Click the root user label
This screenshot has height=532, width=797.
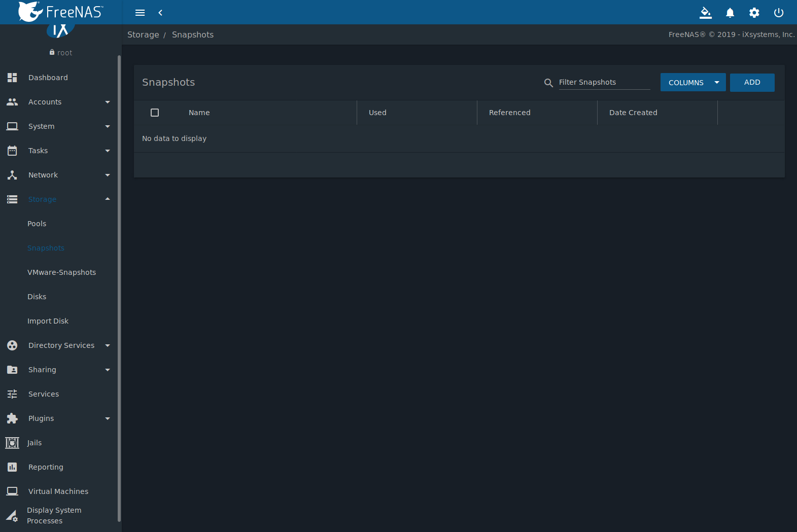pos(64,53)
